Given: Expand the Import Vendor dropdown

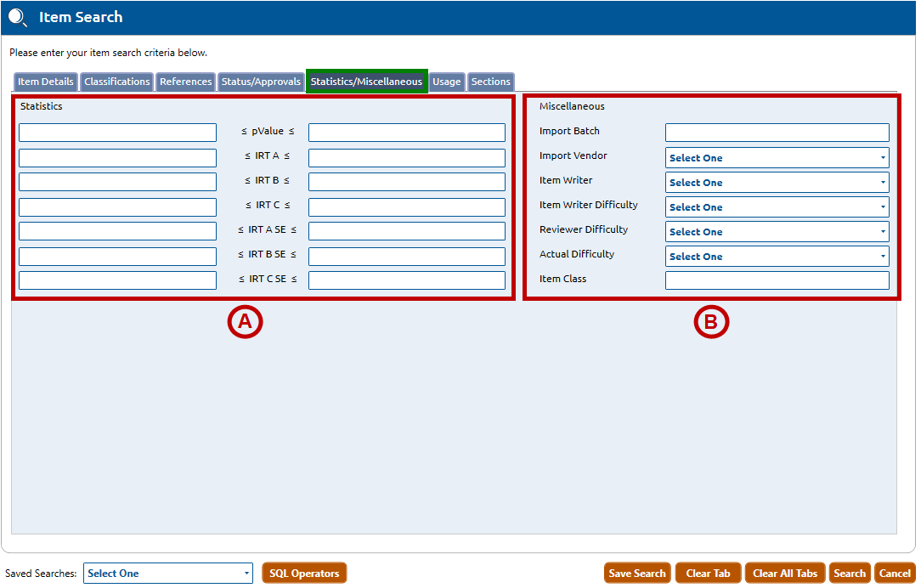Looking at the screenshot, I should tap(777, 158).
